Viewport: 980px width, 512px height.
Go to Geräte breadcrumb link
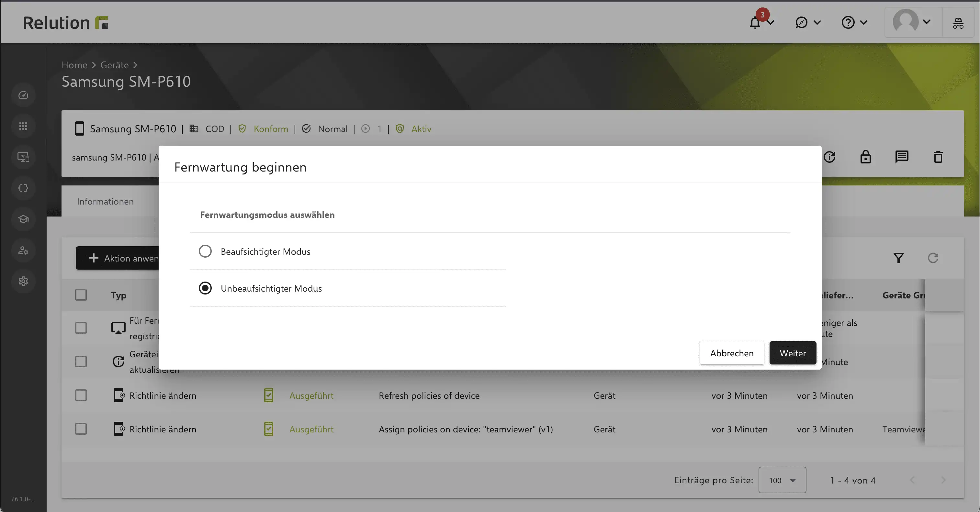(x=115, y=65)
